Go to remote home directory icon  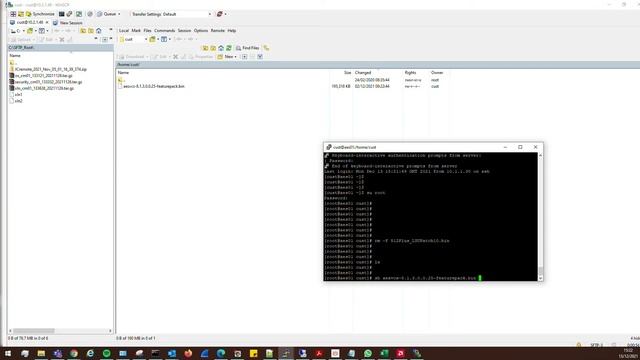coord(221,48)
